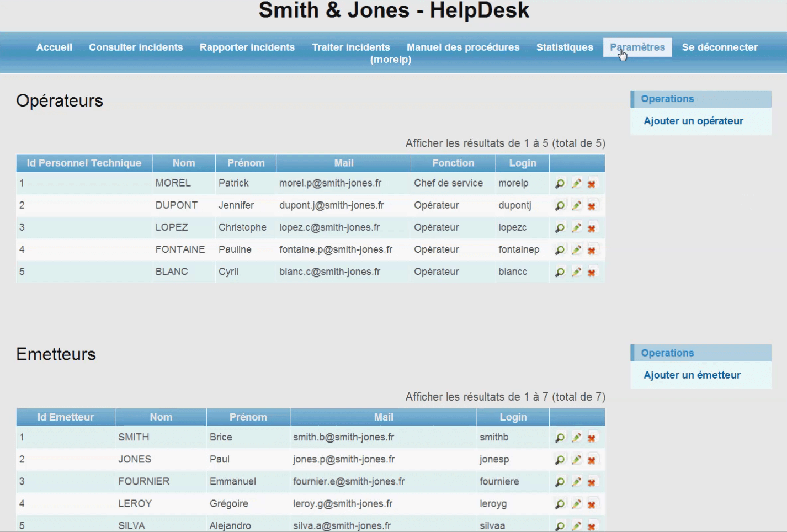Navigate to Consulter incidents
Viewport: 787px width, 532px height.
pyautogui.click(x=136, y=47)
